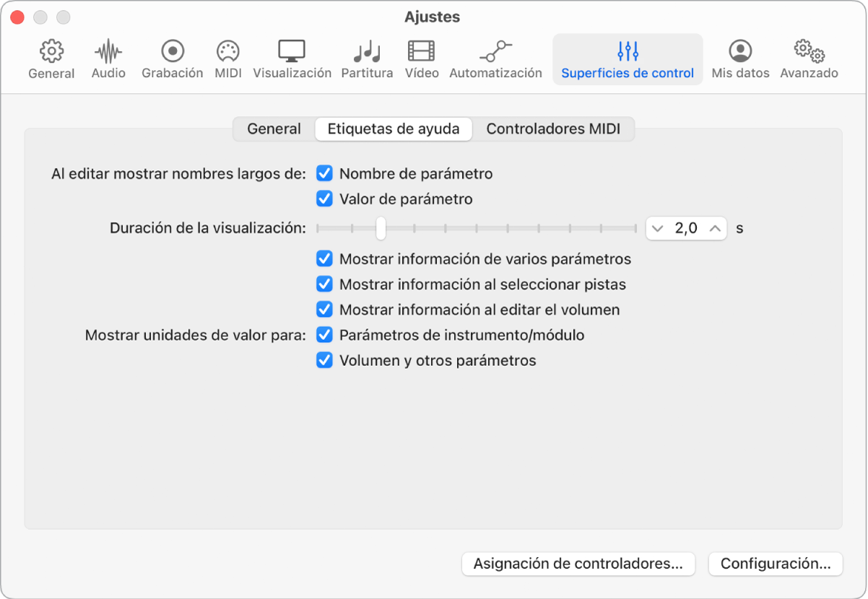Viewport: 868px width, 599px height.
Task: Switch to the General tab
Action: [274, 129]
